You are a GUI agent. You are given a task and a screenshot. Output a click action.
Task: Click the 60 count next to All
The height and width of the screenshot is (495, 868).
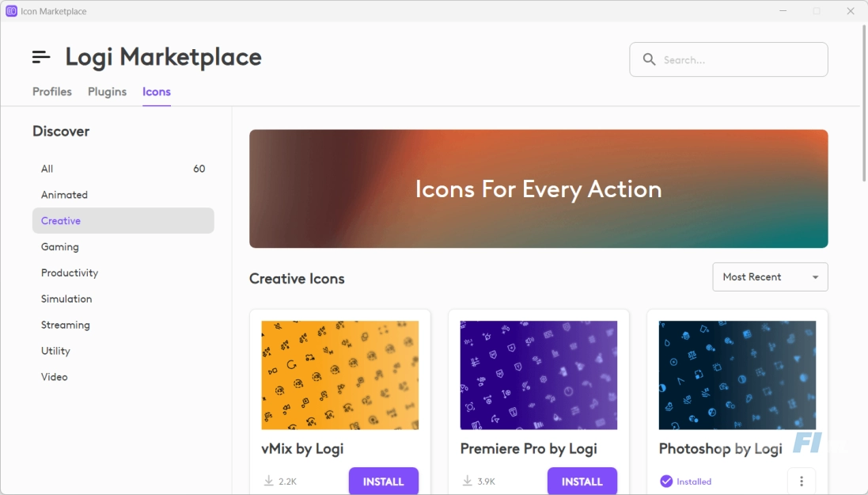click(x=199, y=169)
